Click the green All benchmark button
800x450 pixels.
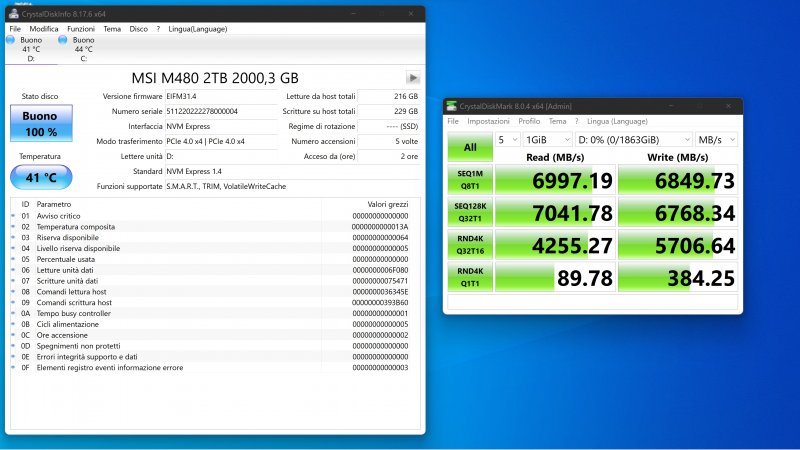(470, 147)
